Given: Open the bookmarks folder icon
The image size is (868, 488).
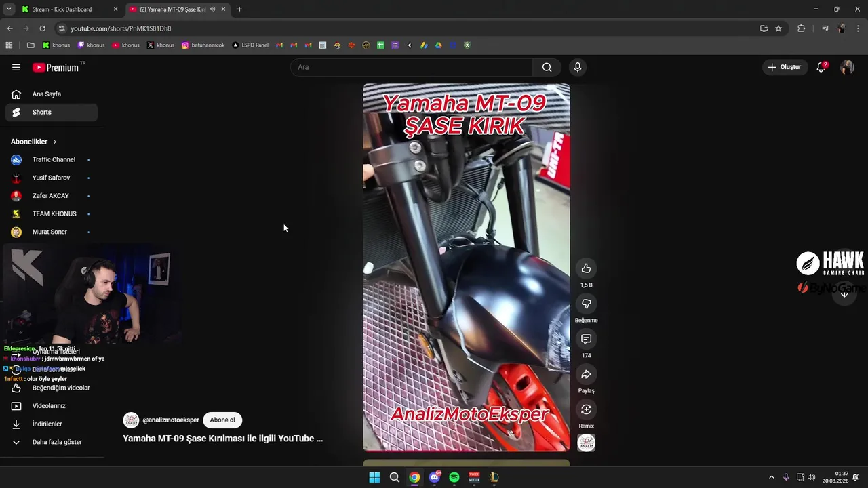Looking at the screenshot, I should 31,45.
